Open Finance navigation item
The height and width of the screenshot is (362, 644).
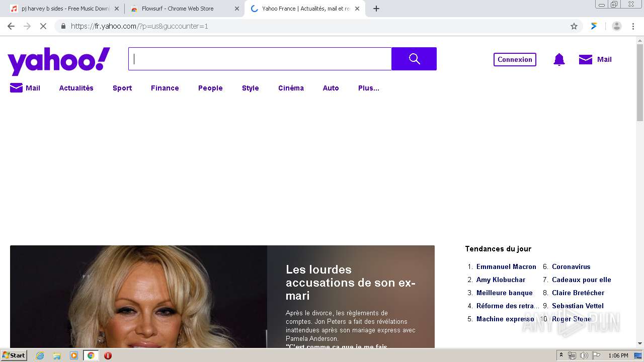[x=165, y=88]
